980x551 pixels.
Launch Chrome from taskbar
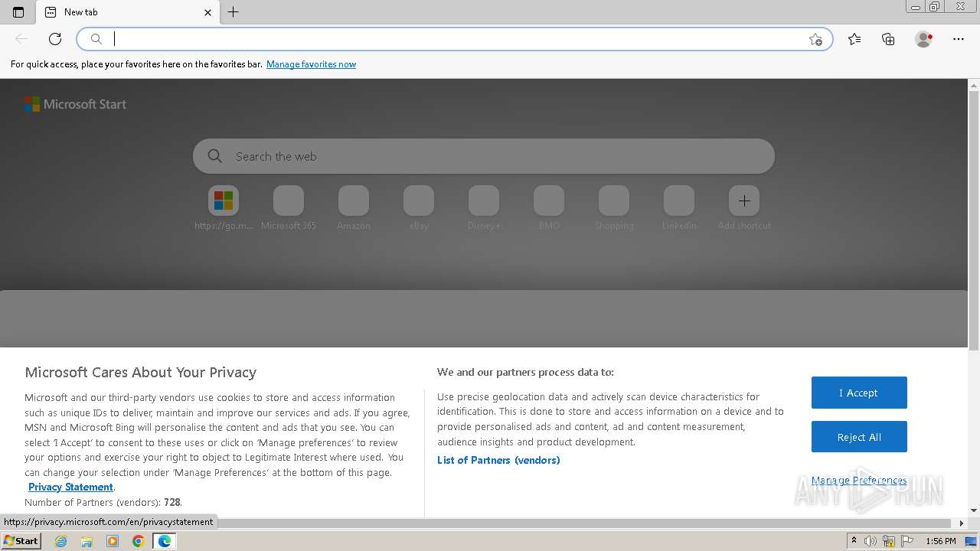click(x=139, y=541)
